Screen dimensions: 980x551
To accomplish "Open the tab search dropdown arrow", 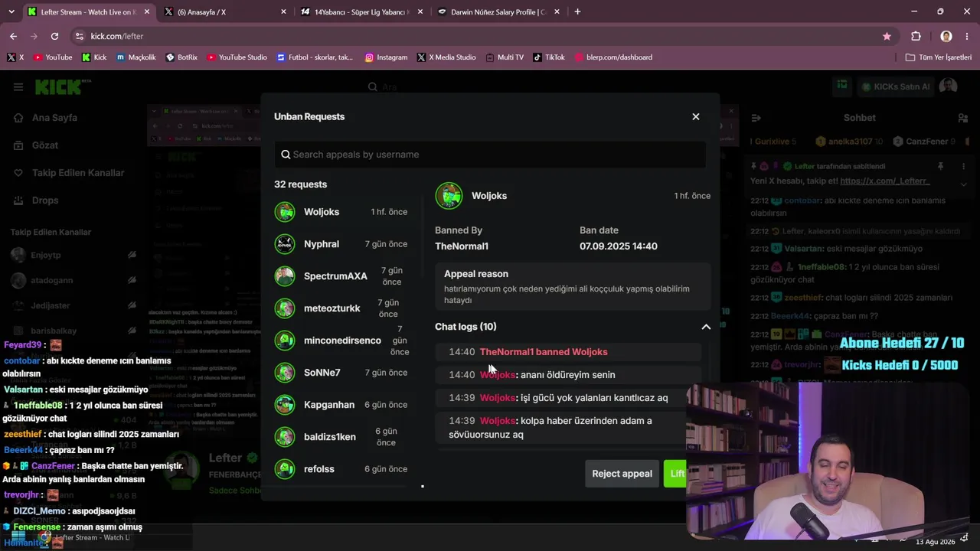I will pos(10,11).
